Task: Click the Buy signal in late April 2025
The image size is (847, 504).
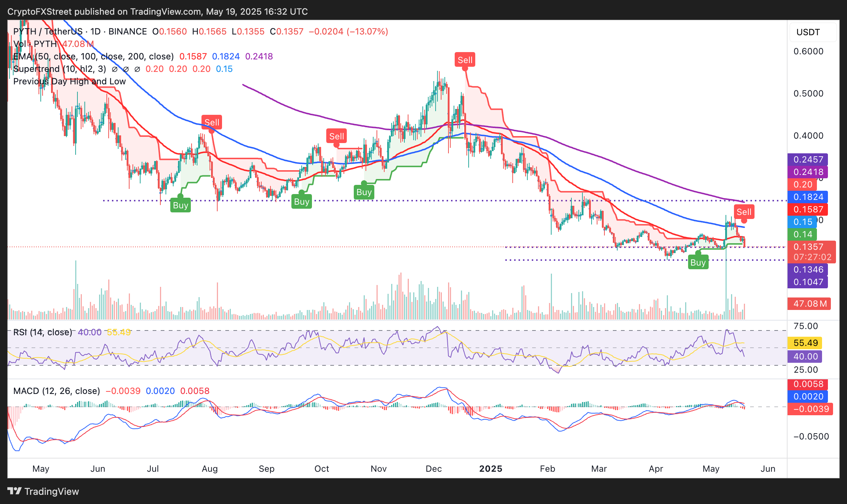Action: (x=698, y=262)
